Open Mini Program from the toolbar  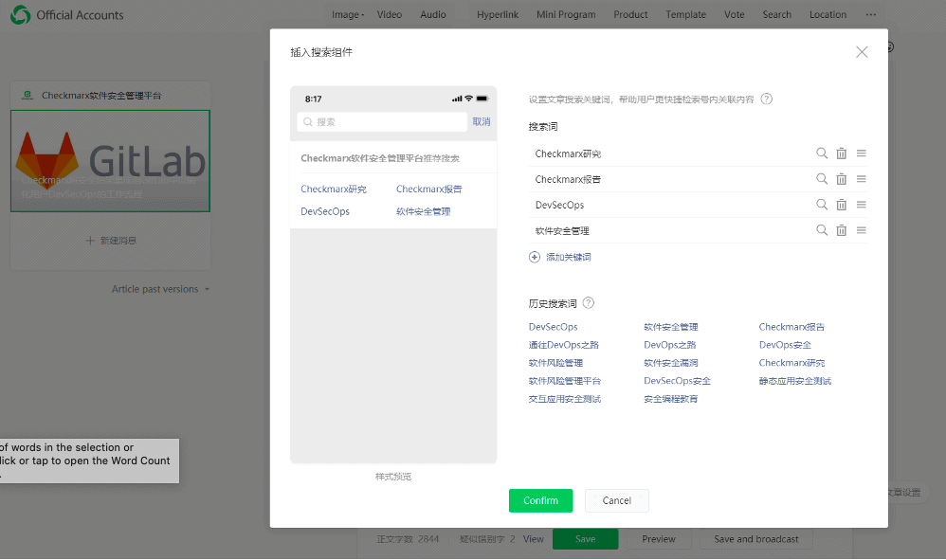566,14
